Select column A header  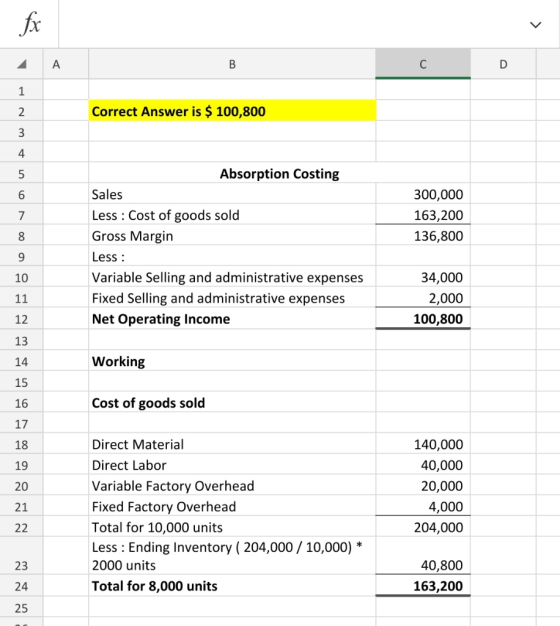[65, 64]
